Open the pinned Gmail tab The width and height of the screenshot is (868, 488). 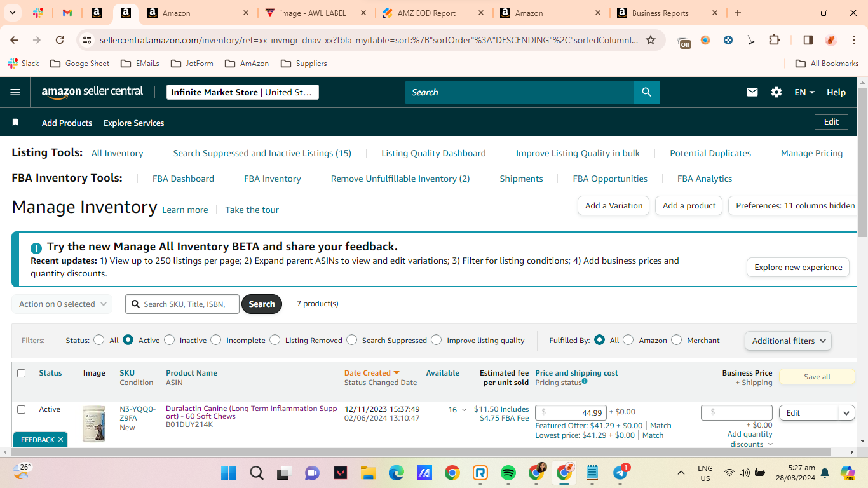[67, 13]
